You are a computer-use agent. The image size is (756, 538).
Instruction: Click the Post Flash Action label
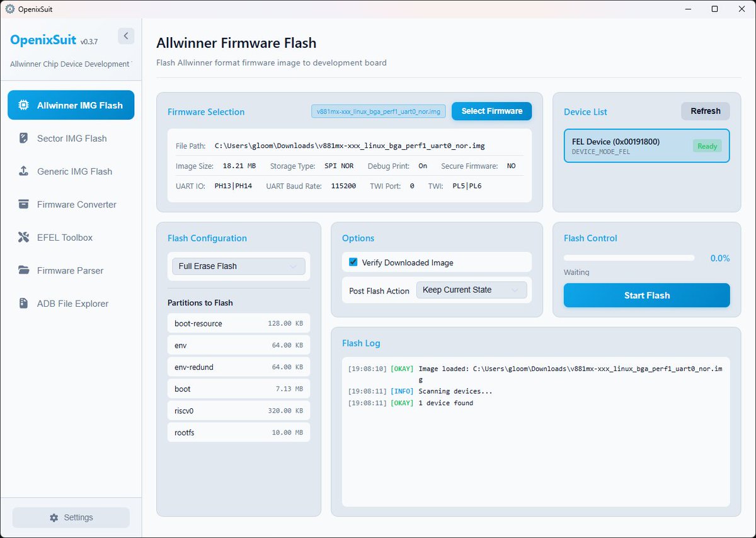(379, 290)
